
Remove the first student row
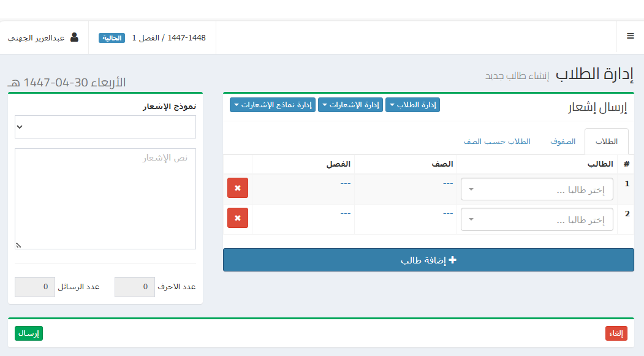238,188
